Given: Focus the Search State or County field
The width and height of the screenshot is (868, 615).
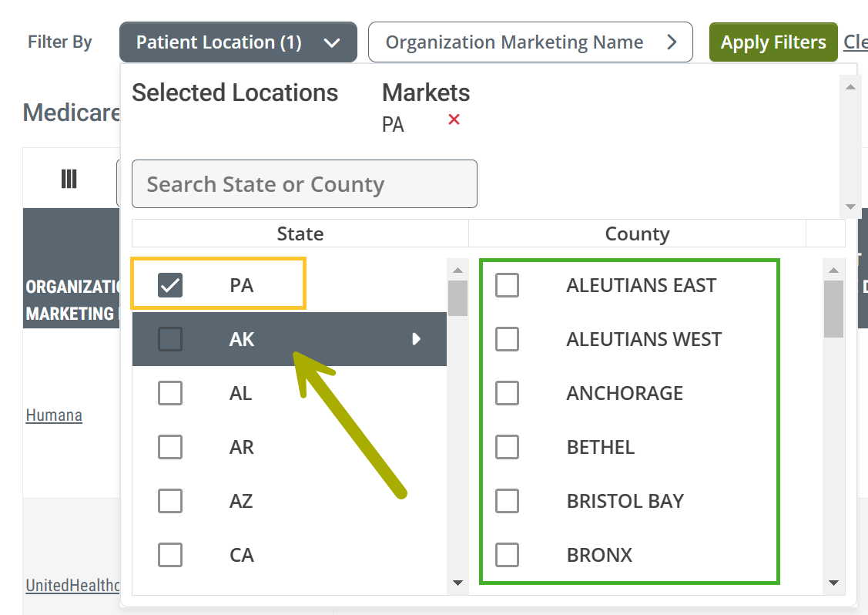Looking at the screenshot, I should [x=304, y=184].
